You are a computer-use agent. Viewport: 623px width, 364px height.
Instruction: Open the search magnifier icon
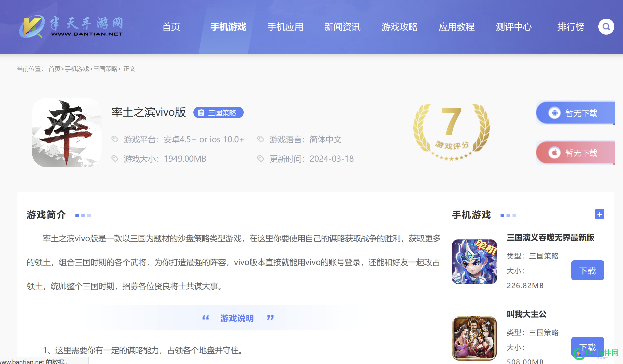(x=606, y=27)
